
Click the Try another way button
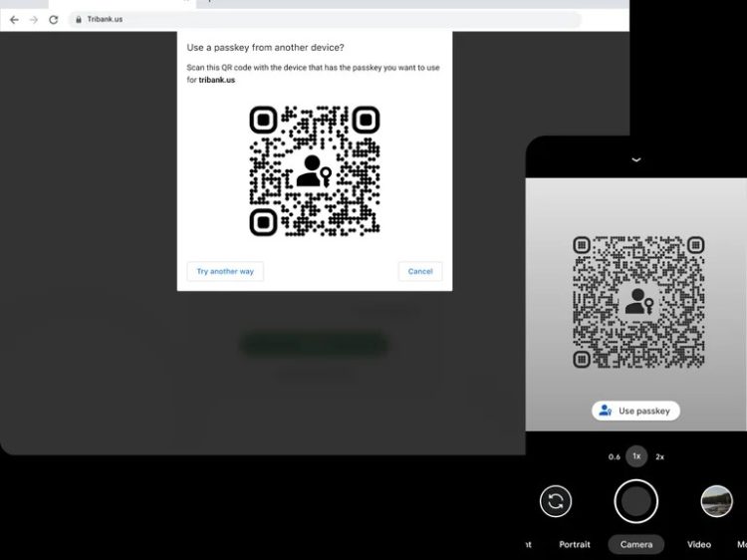[225, 271]
